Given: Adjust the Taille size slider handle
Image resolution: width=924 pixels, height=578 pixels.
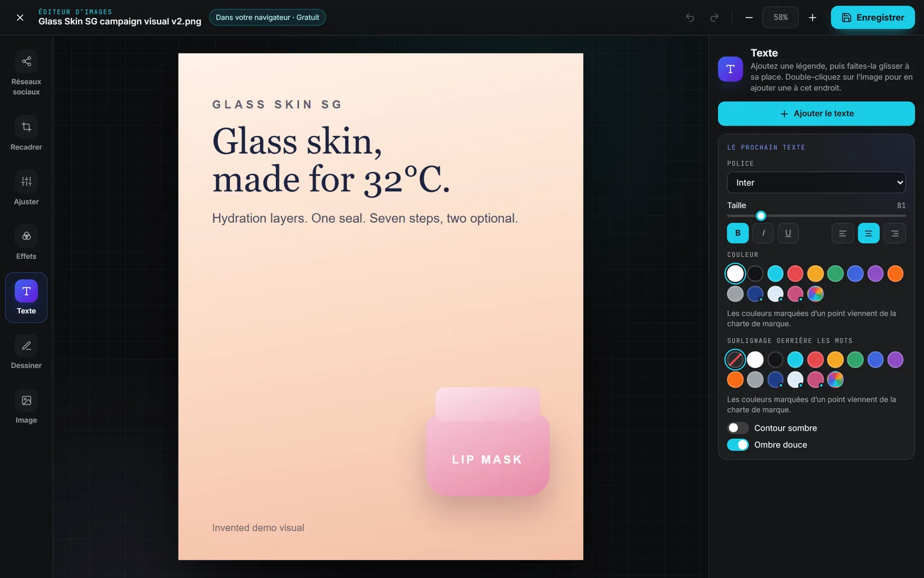Looking at the screenshot, I should coord(761,216).
